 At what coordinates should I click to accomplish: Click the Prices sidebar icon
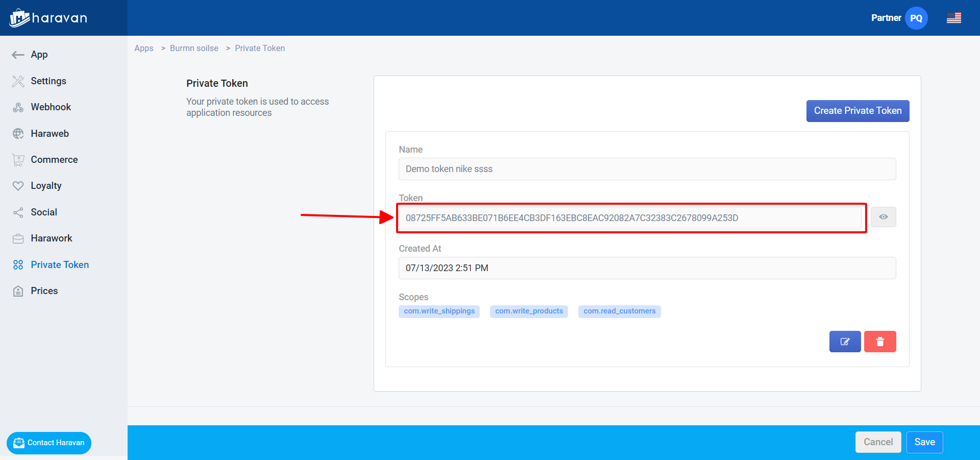(18, 291)
